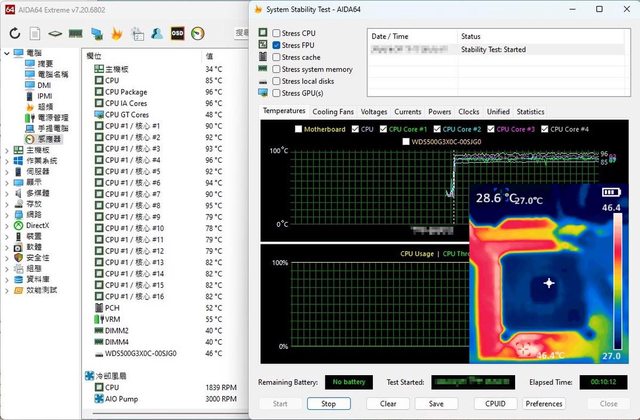Click the Refresh icon in AIDA64 toolbar
The width and height of the screenshot is (640, 420).
click(x=16, y=33)
